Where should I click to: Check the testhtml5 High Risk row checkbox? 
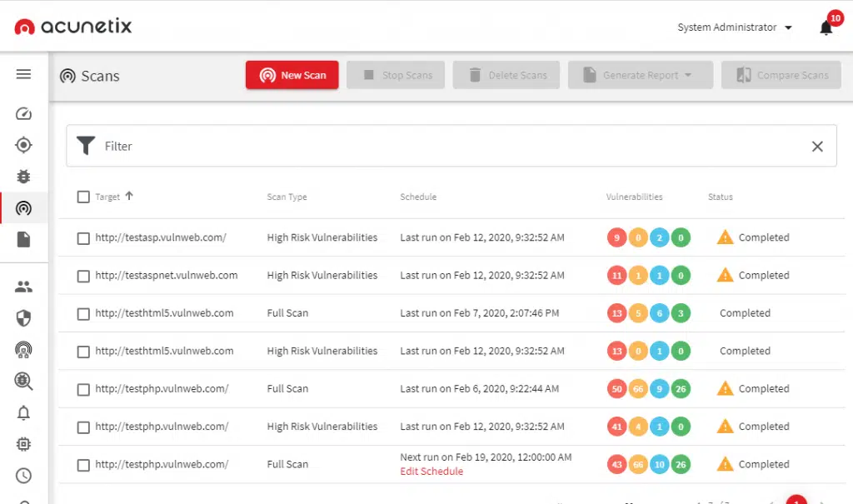pos(83,352)
